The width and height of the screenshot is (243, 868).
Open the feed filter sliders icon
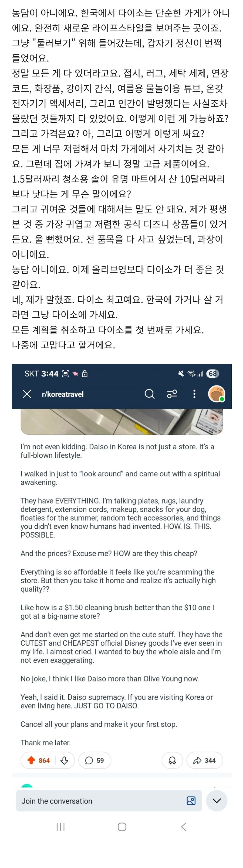pos(172,394)
